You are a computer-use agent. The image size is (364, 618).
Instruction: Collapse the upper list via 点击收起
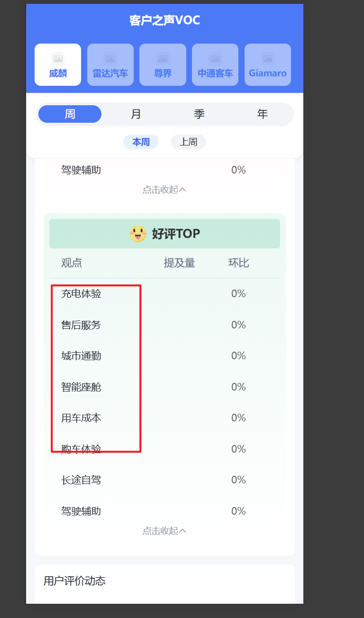164,190
